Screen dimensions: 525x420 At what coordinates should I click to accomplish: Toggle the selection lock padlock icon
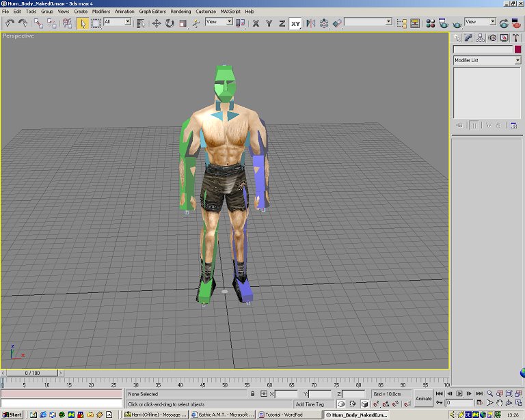pos(253,394)
